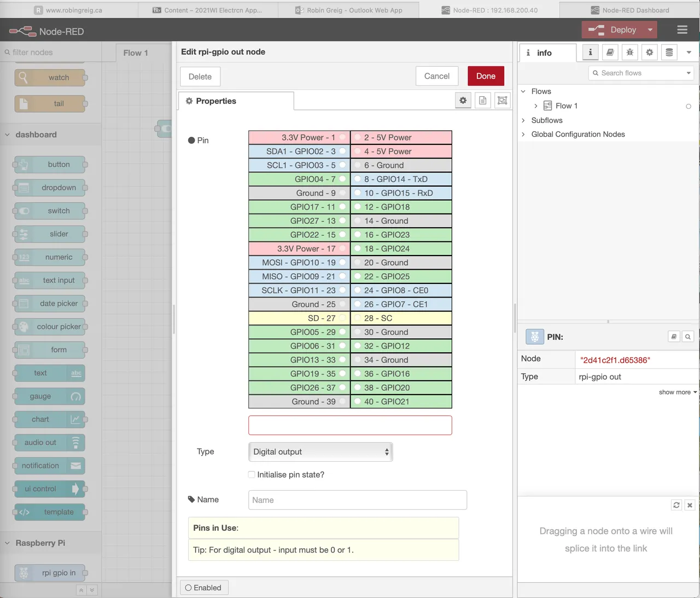The image size is (700, 598).
Task: Show the information sidebar icon
Action: click(590, 53)
